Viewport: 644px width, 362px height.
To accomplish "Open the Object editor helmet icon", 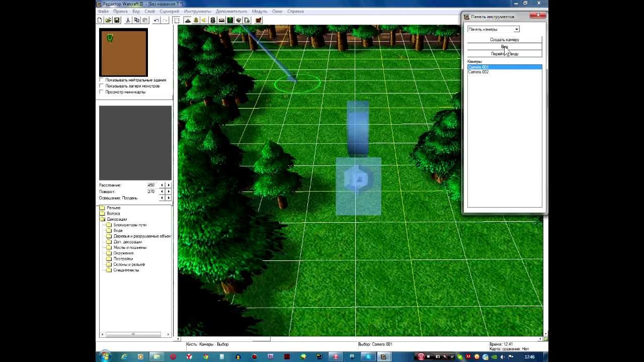I will (x=213, y=20).
